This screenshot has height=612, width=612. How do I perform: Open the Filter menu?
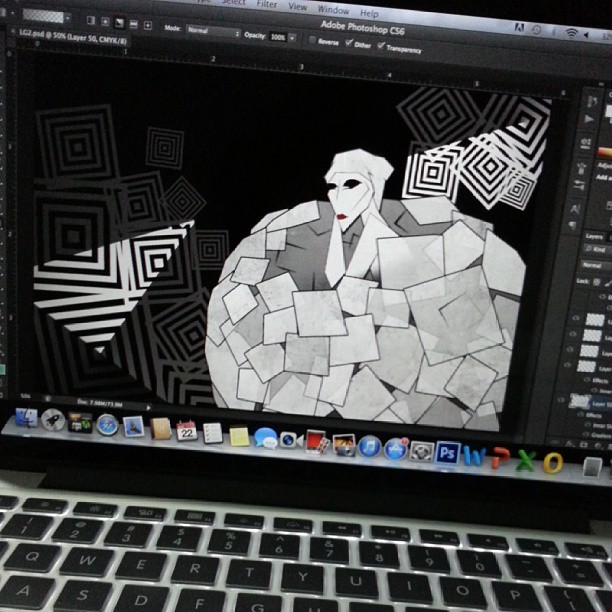click(x=267, y=4)
